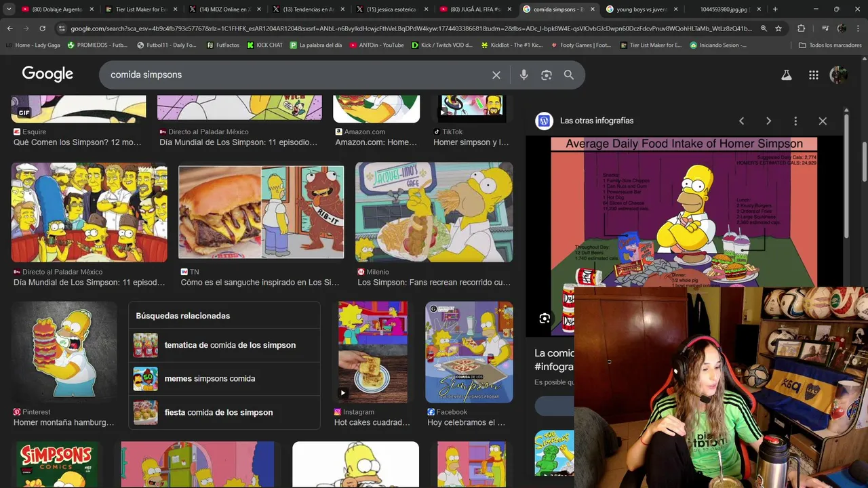Open the Kick / Twitch VOD bookmark
This screenshot has width=868, height=488.
(x=442, y=45)
